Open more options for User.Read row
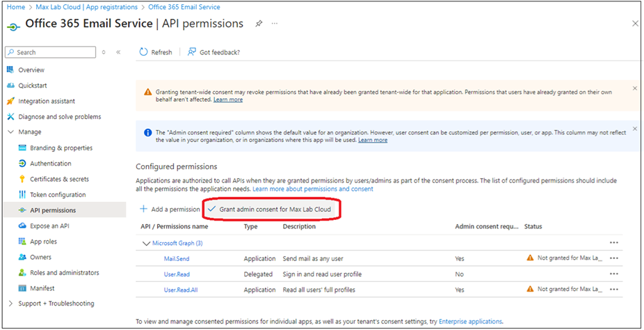Image resolution: width=644 pixels, height=330 pixels. 614,274
